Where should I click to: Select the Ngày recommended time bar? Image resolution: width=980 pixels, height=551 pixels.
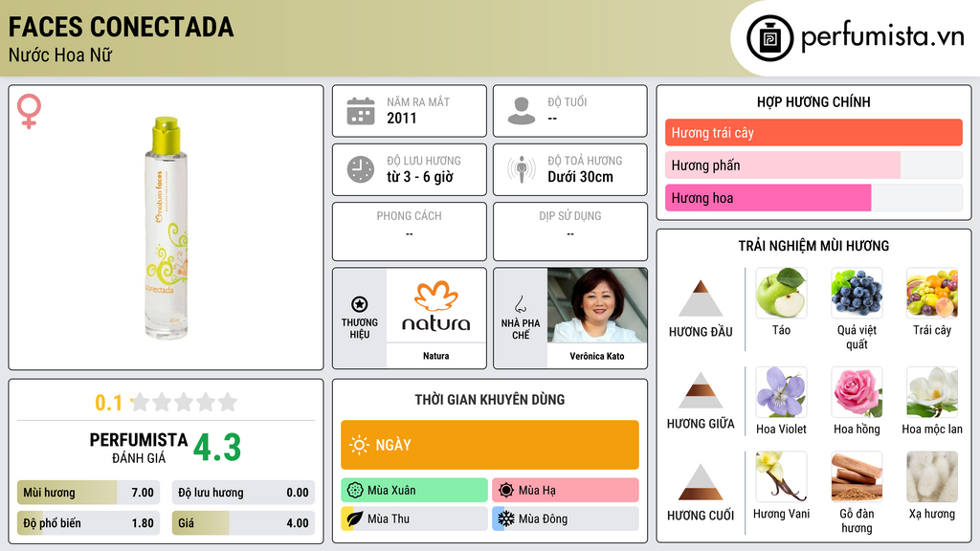(x=490, y=445)
